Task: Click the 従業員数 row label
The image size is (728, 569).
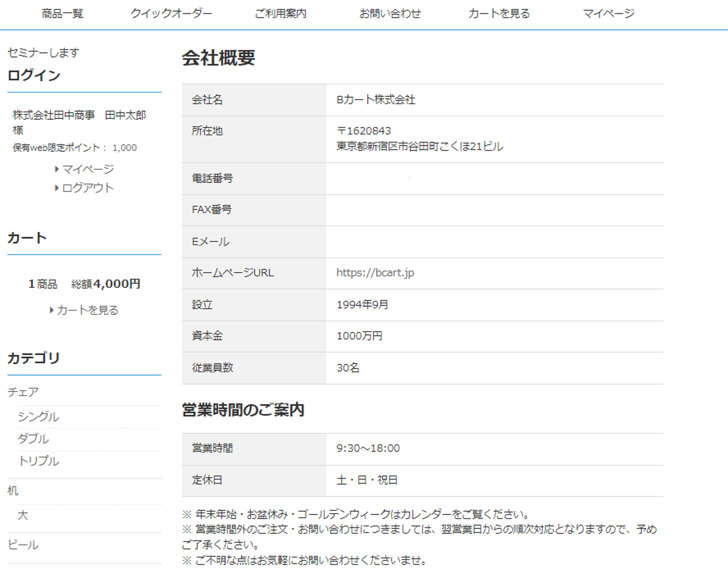Action: click(x=212, y=368)
